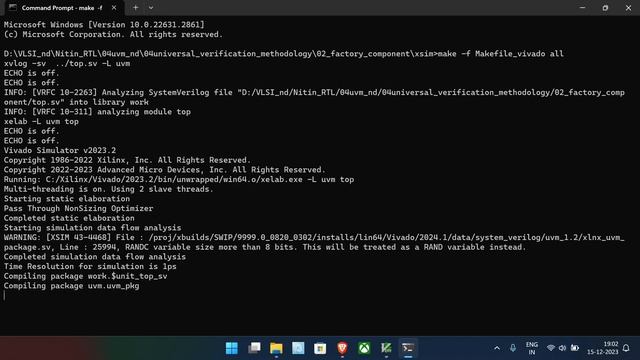
Task: Minimize the terminal window
Action: (582, 8)
